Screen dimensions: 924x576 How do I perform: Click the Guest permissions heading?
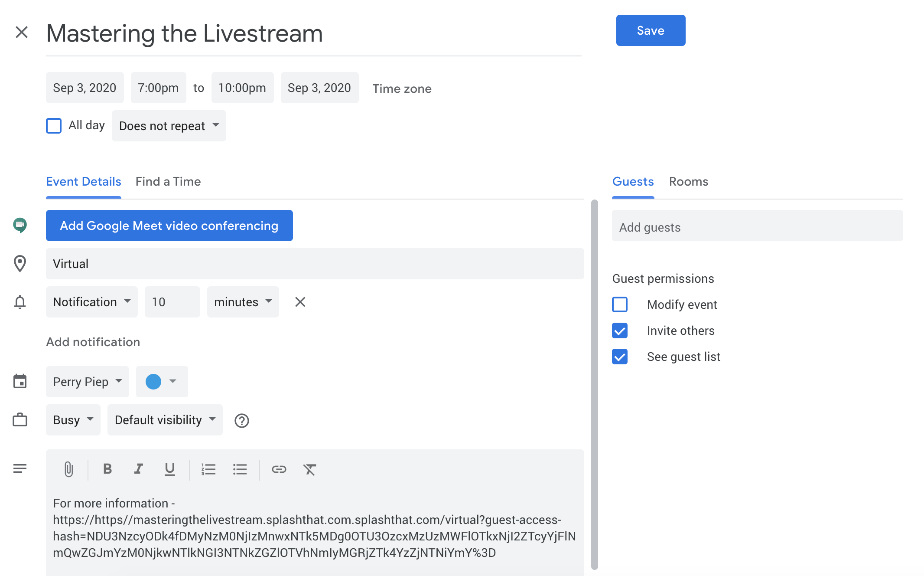(663, 278)
